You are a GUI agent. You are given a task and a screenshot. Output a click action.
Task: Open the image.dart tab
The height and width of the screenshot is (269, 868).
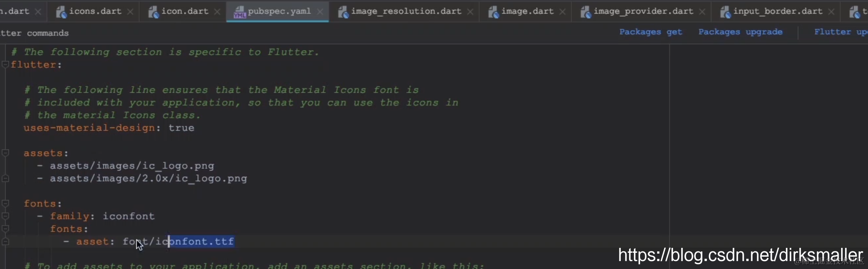pyautogui.click(x=527, y=11)
